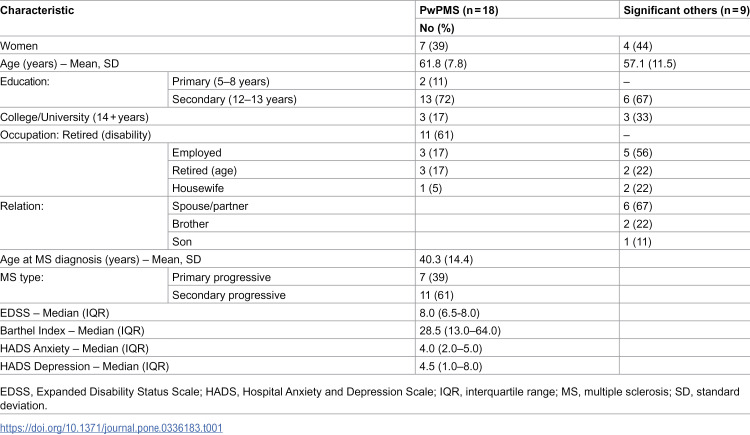Click Occupation: Retired (disability) row label
750x435 pixels.
pos(76,135)
